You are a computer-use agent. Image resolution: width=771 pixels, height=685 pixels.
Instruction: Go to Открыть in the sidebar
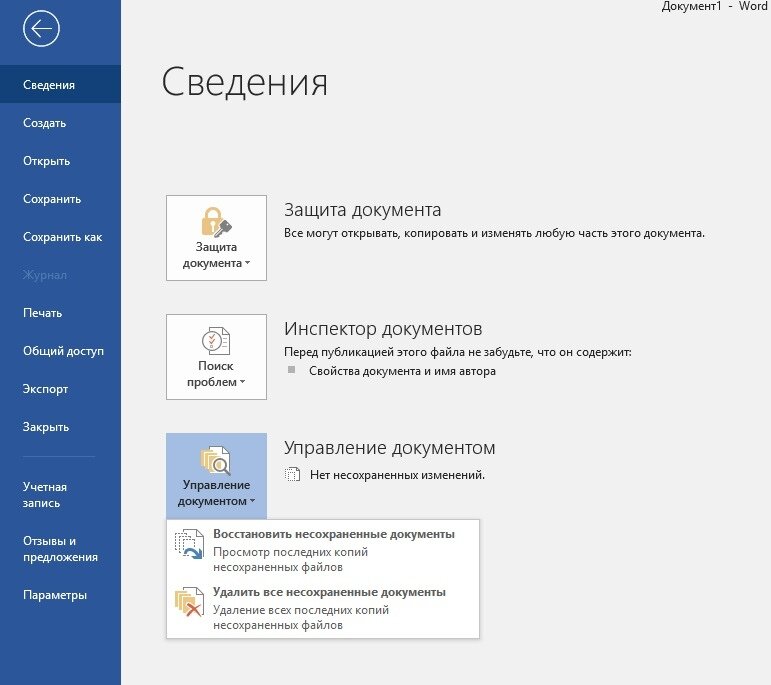[60, 161]
